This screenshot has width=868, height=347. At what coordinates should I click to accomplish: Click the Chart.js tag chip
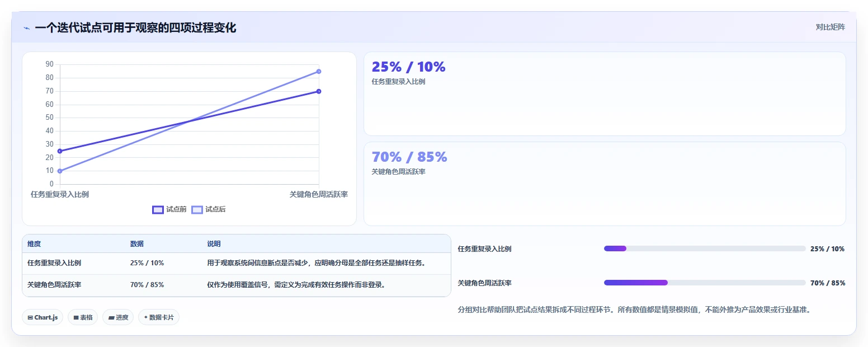tap(43, 317)
